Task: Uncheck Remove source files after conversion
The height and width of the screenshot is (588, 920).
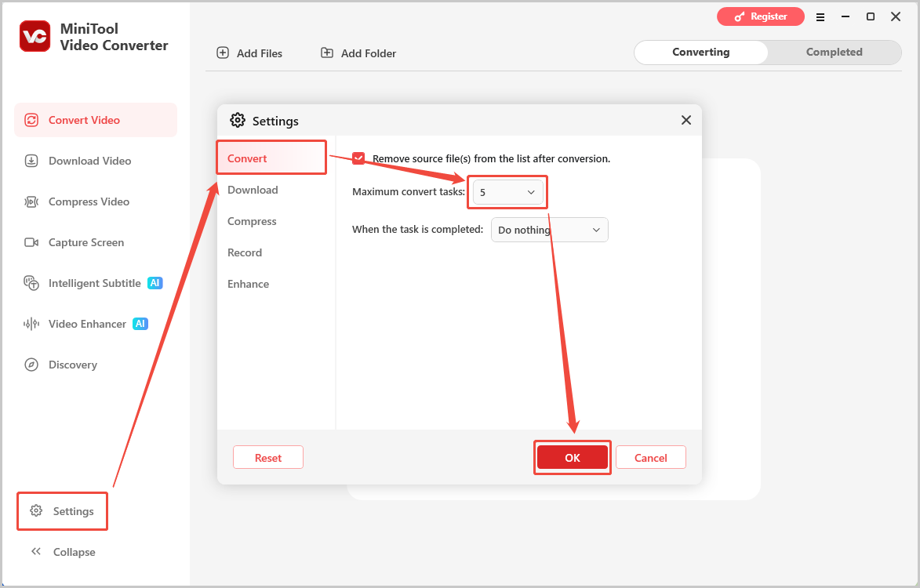Action: click(358, 158)
